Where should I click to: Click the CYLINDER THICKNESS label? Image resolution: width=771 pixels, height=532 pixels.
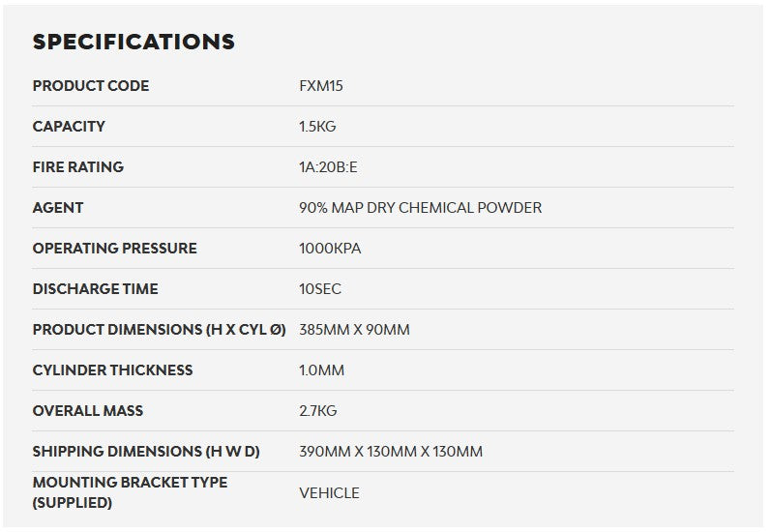point(112,370)
